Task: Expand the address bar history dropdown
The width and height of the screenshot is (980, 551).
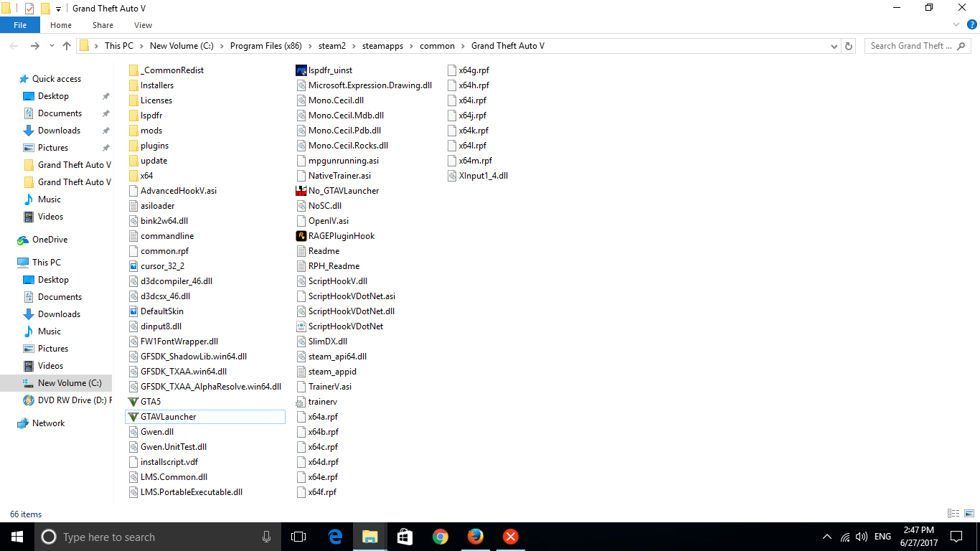Action: [x=834, y=46]
